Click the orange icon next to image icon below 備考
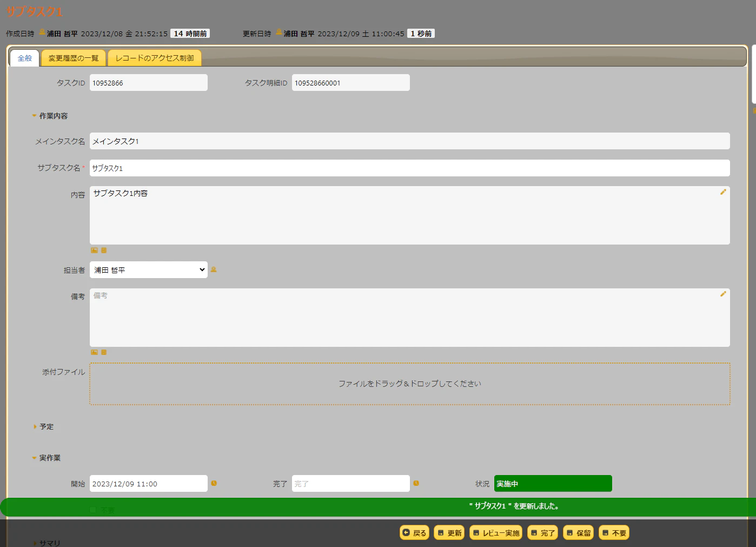The width and height of the screenshot is (756, 547). click(104, 352)
